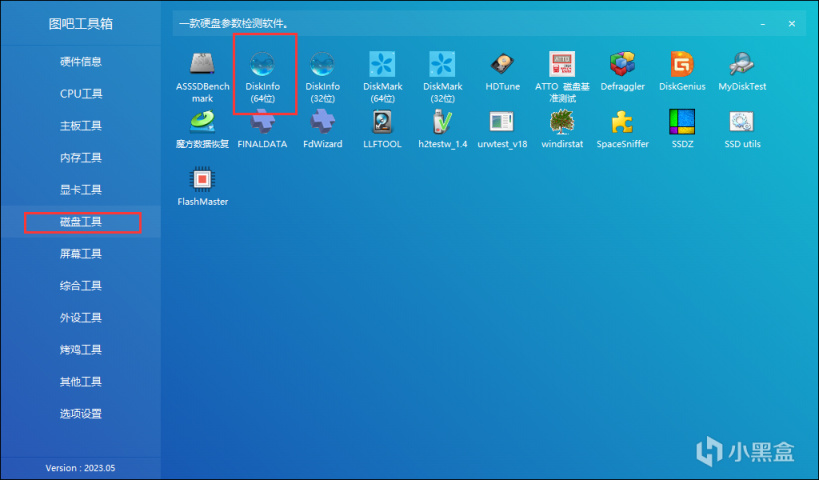Open 屏幕工具 category

(80, 253)
